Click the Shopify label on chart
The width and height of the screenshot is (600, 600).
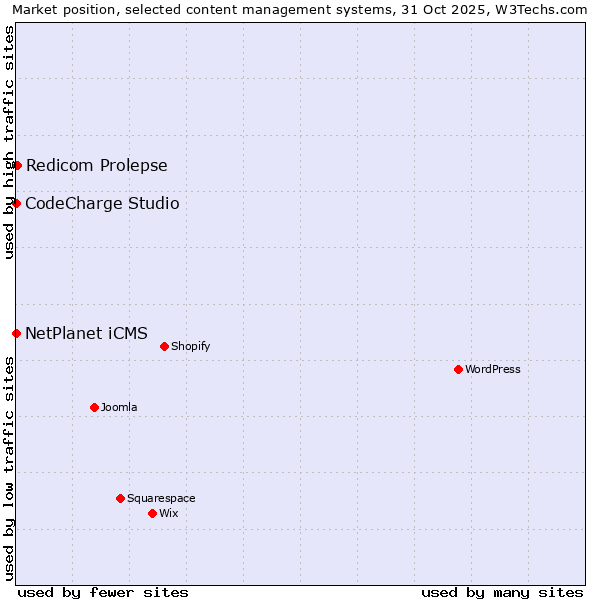[190, 347]
